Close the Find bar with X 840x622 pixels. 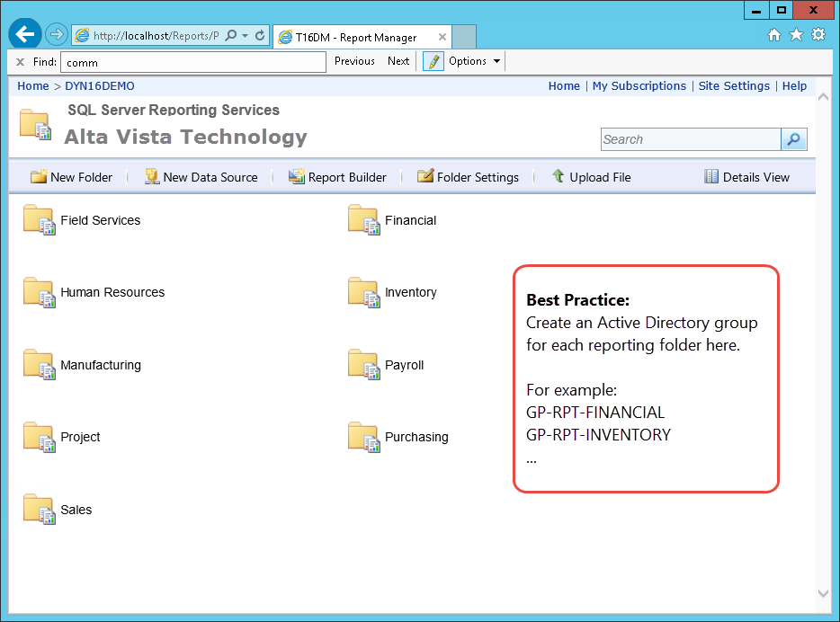(21, 61)
